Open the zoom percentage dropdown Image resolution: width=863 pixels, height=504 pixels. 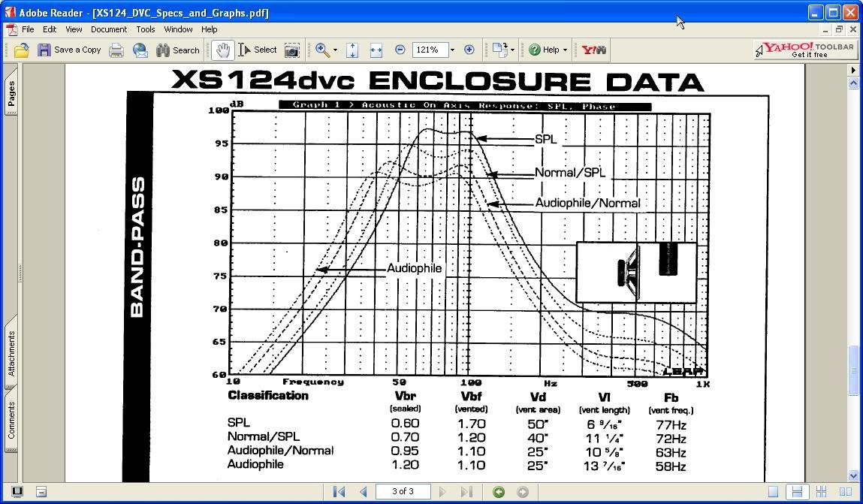(452, 50)
